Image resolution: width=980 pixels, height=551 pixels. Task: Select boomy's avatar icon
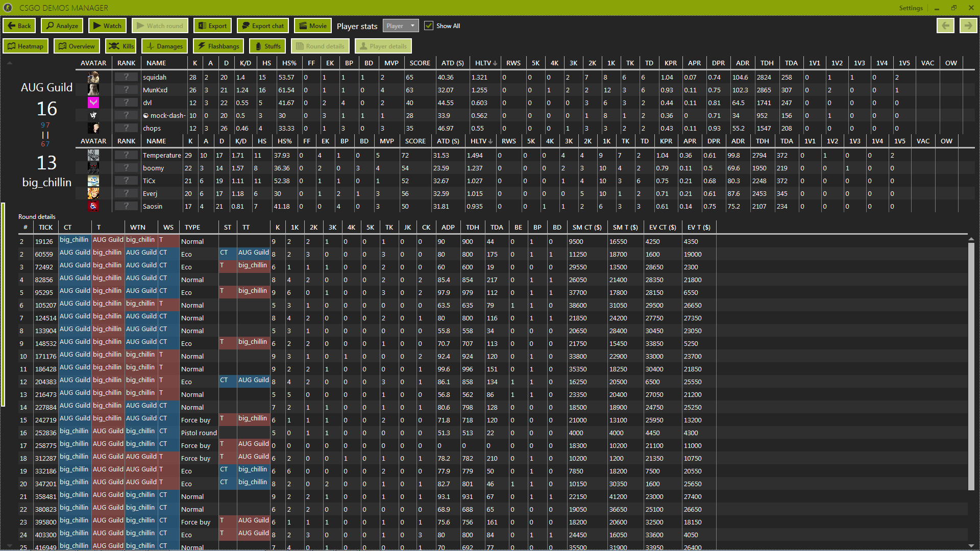(x=93, y=168)
